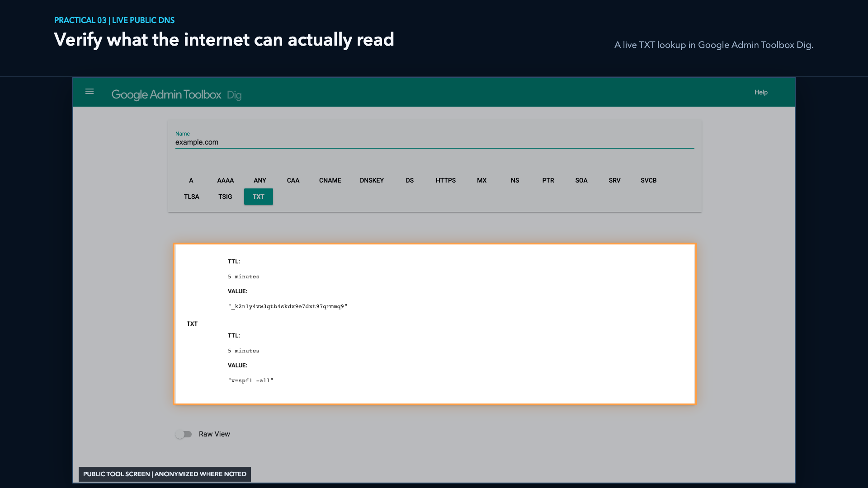Choose the PTR record type
Viewport: 868px width, 488px height.
(548, 180)
